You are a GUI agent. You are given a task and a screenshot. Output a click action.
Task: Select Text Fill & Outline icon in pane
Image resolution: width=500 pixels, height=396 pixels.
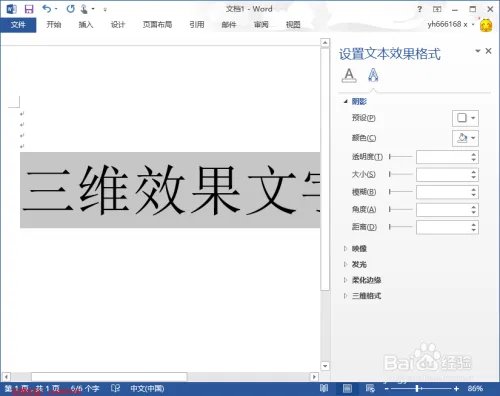[x=349, y=75]
